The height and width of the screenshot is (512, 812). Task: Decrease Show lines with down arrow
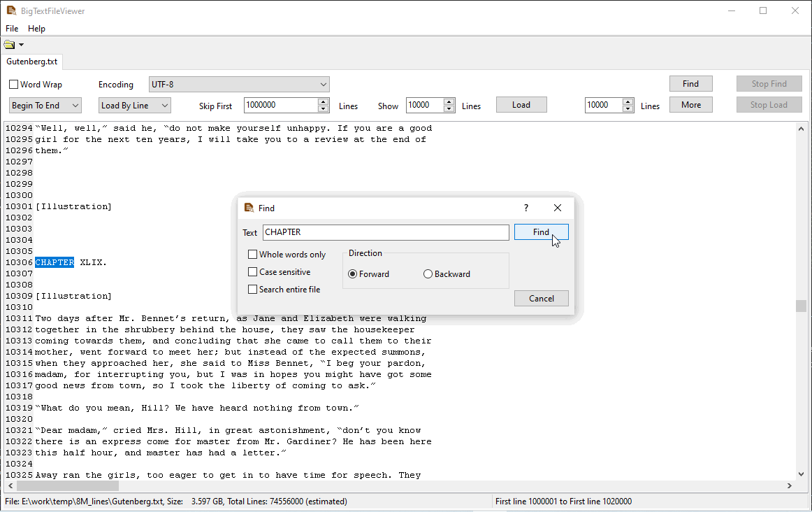449,109
